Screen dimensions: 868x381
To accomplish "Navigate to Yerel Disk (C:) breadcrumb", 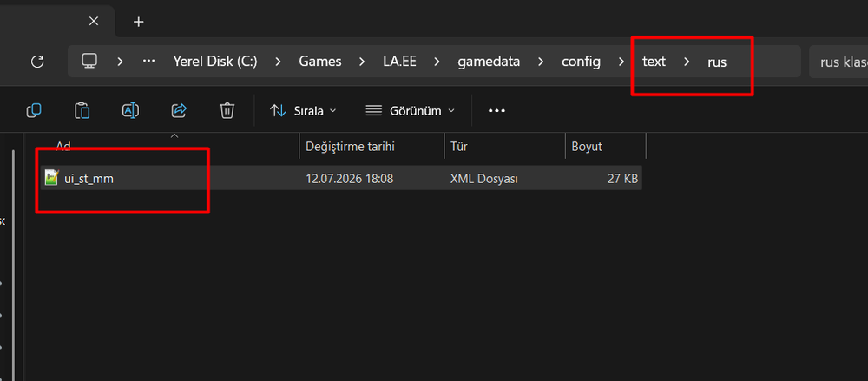I will 214,62.
